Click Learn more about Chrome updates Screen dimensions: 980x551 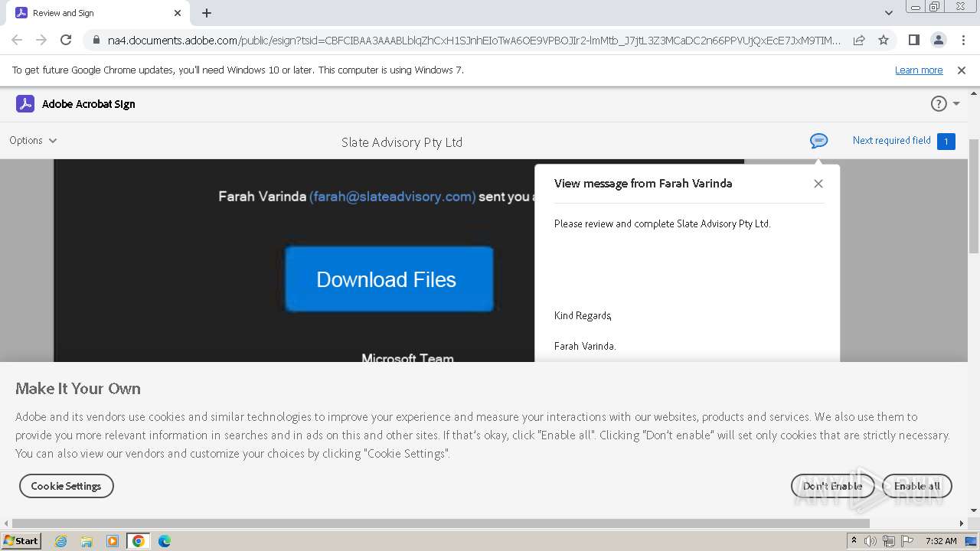(x=919, y=70)
